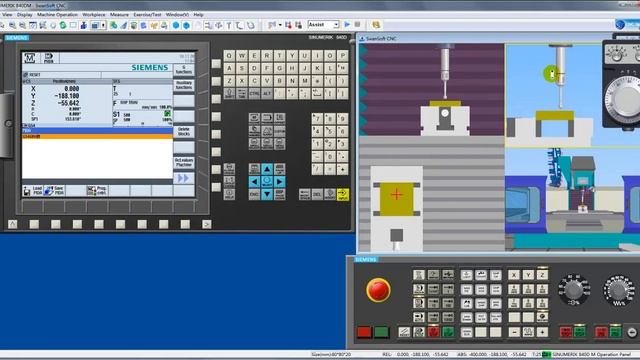
Task: Click the END key below left arrow
Action: 254,194
